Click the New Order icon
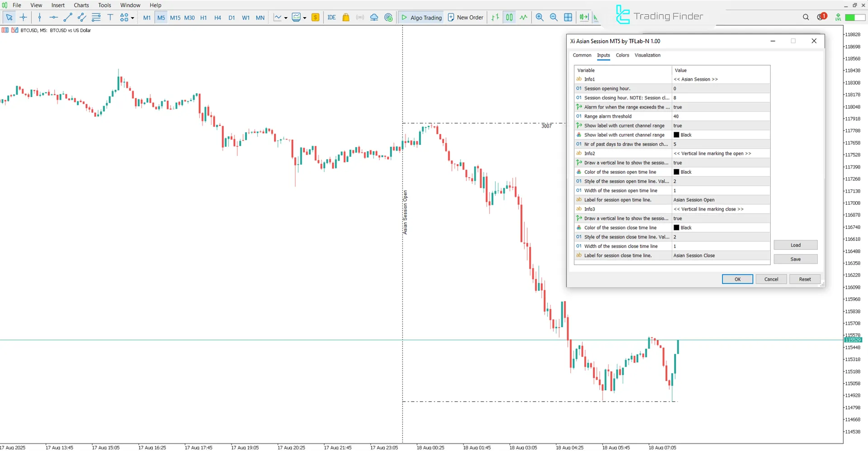 [x=465, y=17]
